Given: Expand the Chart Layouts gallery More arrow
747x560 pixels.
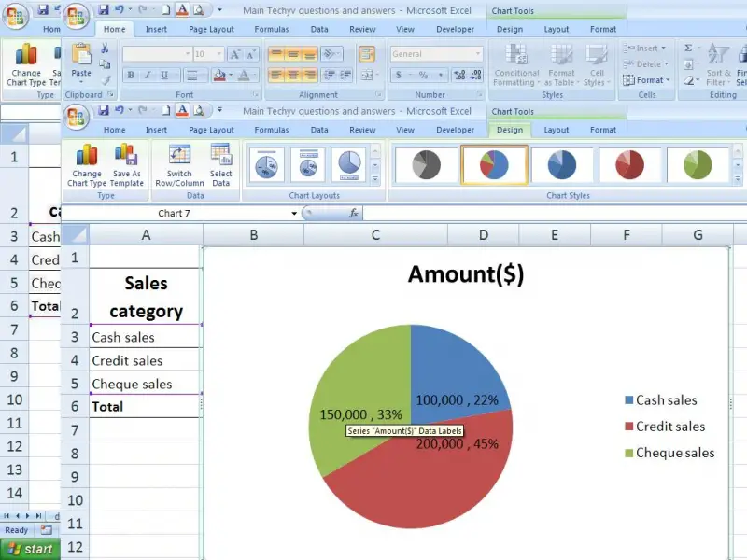Looking at the screenshot, I should pyautogui.click(x=375, y=178).
